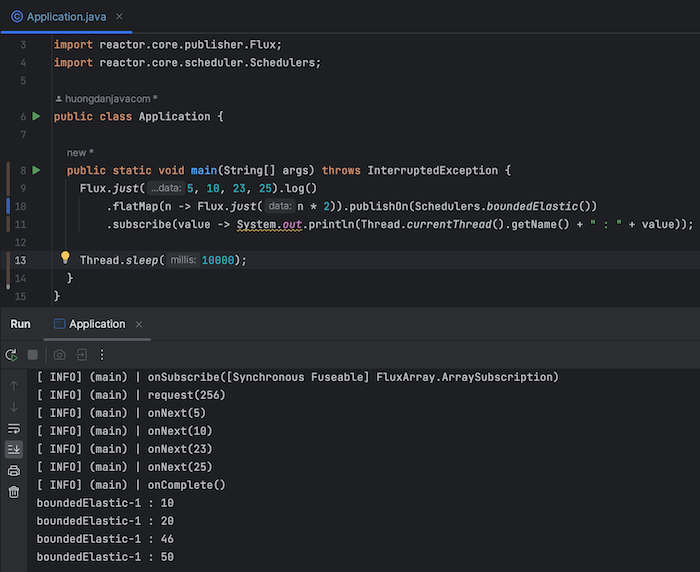
Task: Click the '...data:' parameter hint on line 9
Action: pos(166,188)
